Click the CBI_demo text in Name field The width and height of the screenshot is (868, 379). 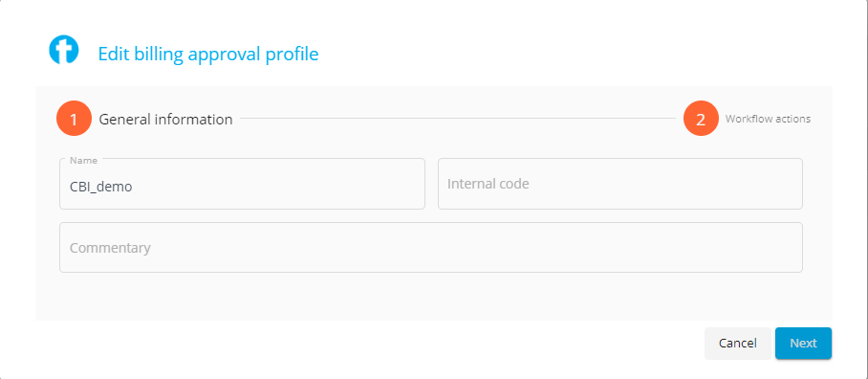click(100, 187)
